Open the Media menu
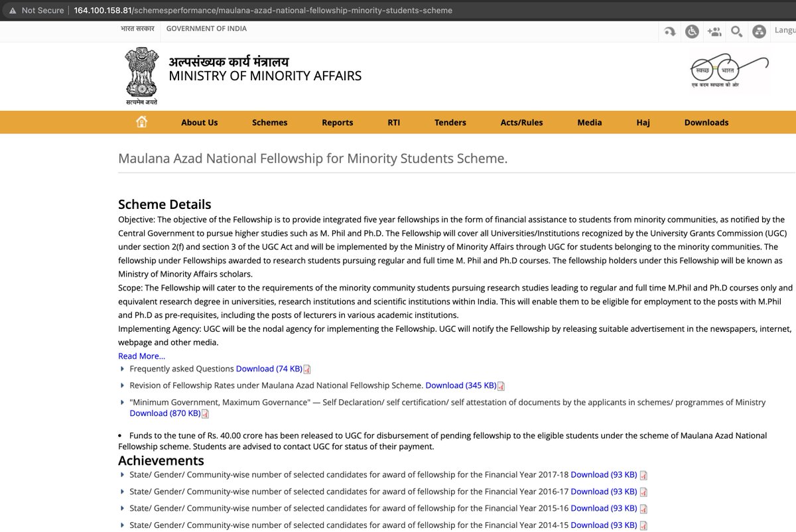The image size is (796, 532). pyautogui.click(x=590, y=123)
